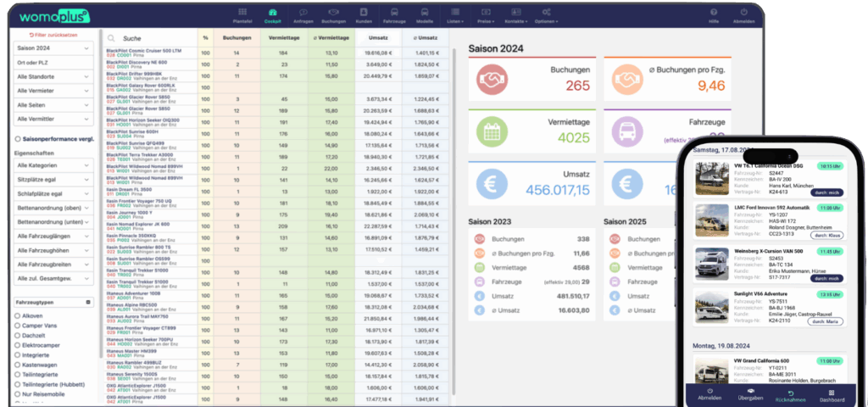
Task: Open the Bettenanordnung (oben) dropdown
Action: pyautogui.click(x=53, y=208)
